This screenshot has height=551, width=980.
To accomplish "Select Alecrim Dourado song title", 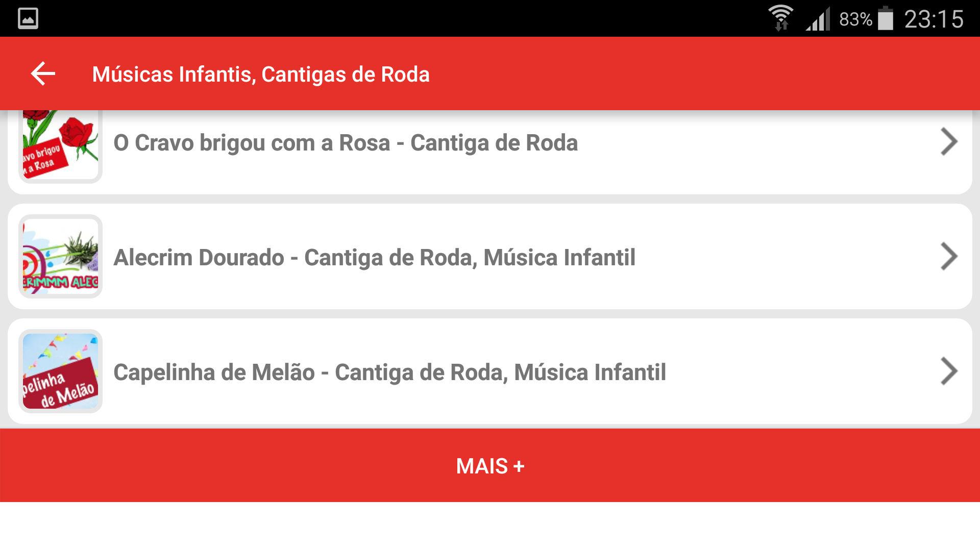I will (x=374, y=258).
